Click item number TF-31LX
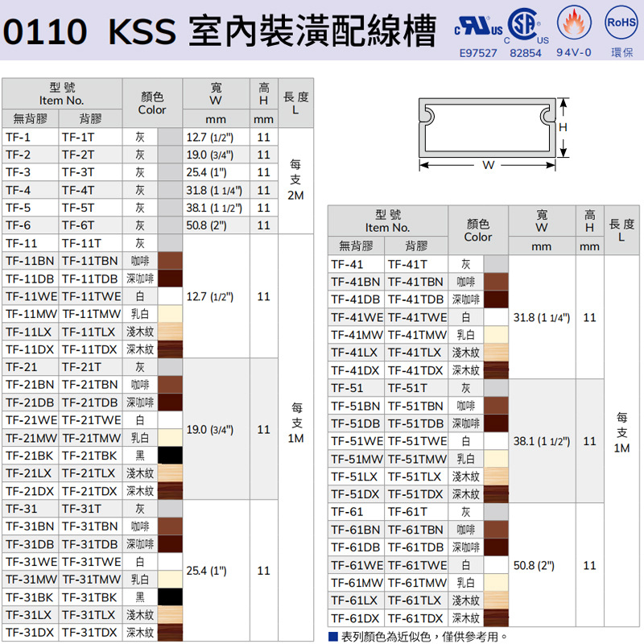 point(29,615)
